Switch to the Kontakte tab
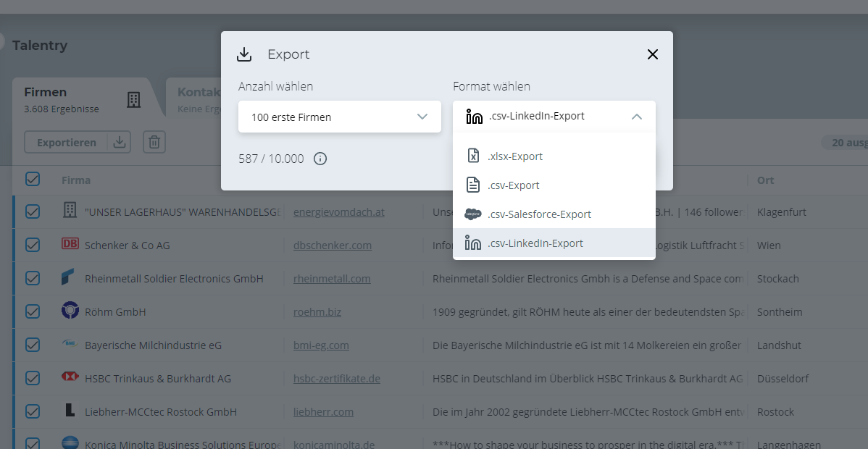The width and height of the screenshot is (868, 449). point(199,91)
